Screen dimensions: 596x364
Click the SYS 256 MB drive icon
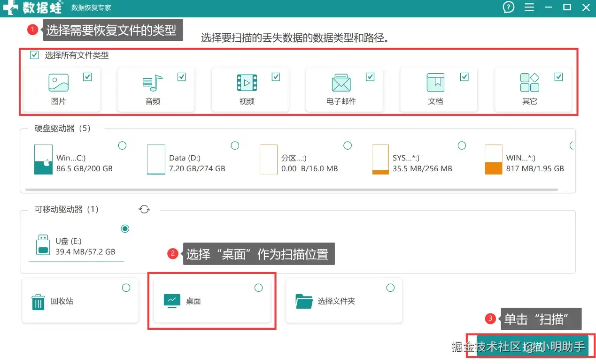point(380,159)
